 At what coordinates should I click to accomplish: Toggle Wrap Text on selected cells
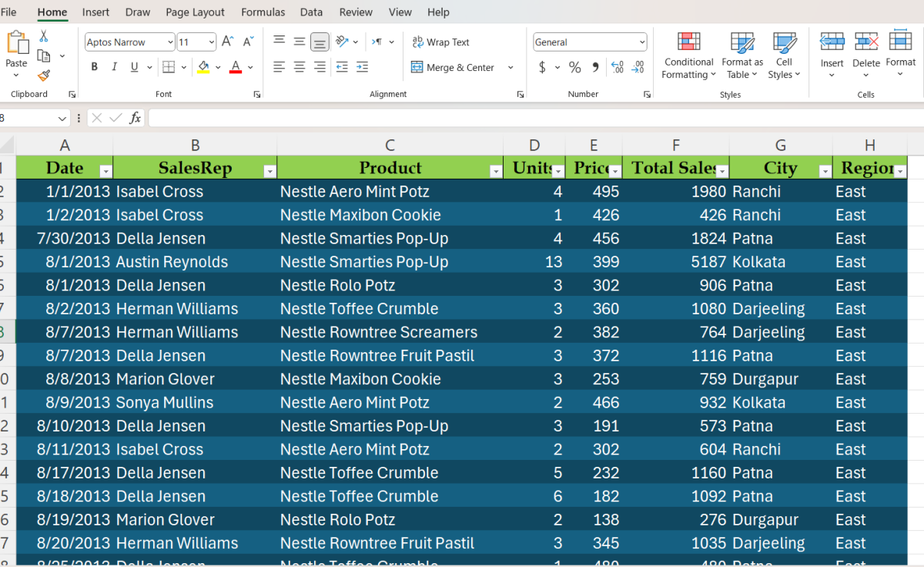[440, 42]
